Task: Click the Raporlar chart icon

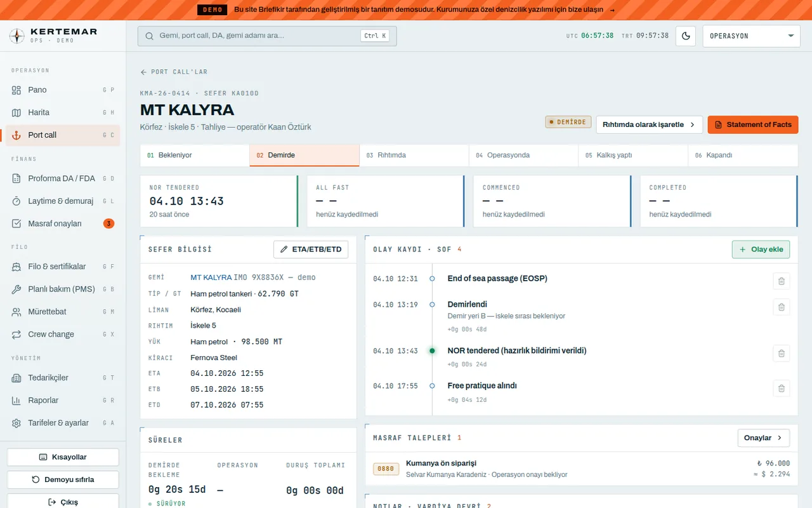Action: [x=16, y=400]
